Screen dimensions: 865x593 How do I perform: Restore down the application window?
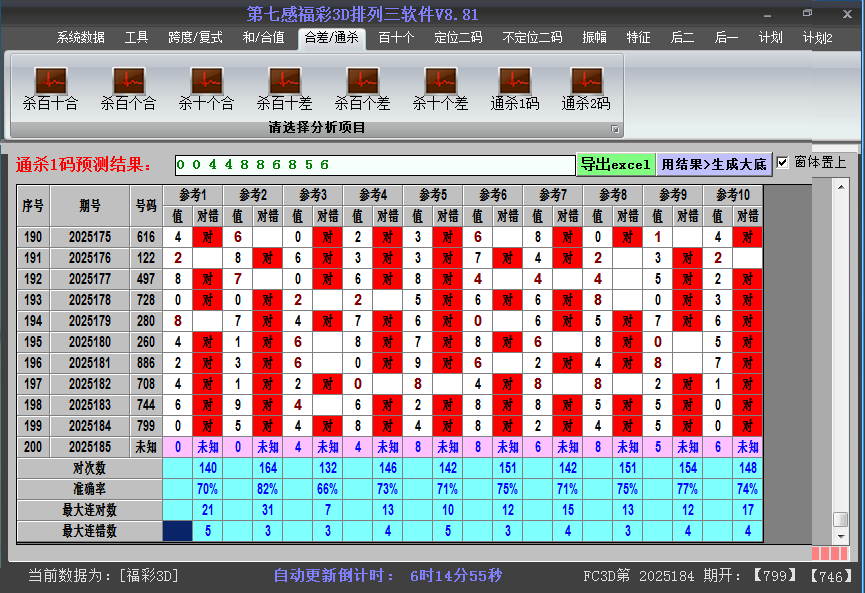(x=807, y=13)
